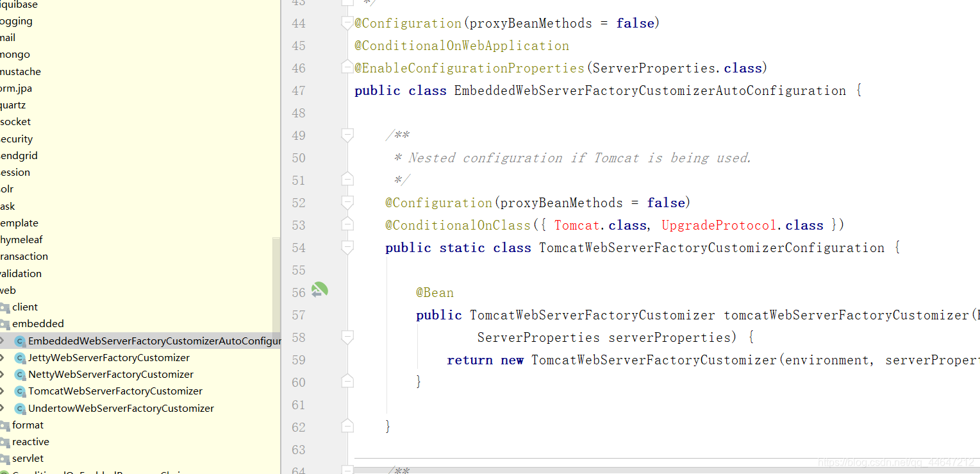Select UndertowWebServerFactoryCustomizer in the project tree
The image size is (980, 474).
point(121,409)
